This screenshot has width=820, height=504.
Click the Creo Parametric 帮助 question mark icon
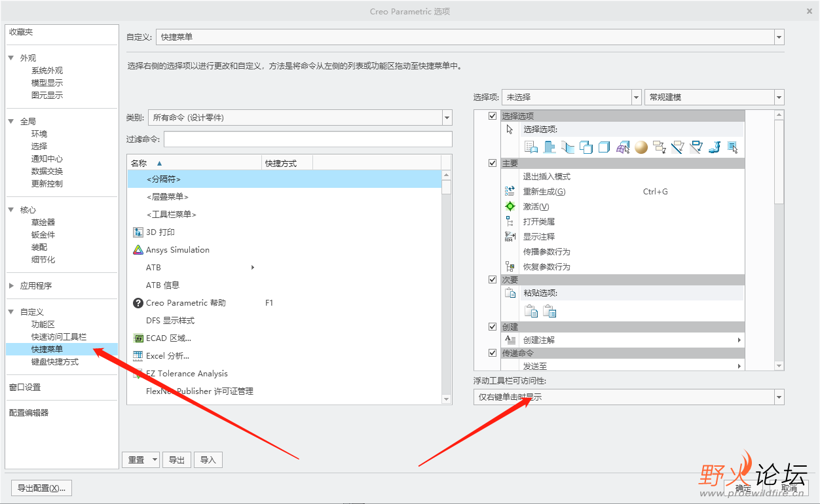pos(138,302)
